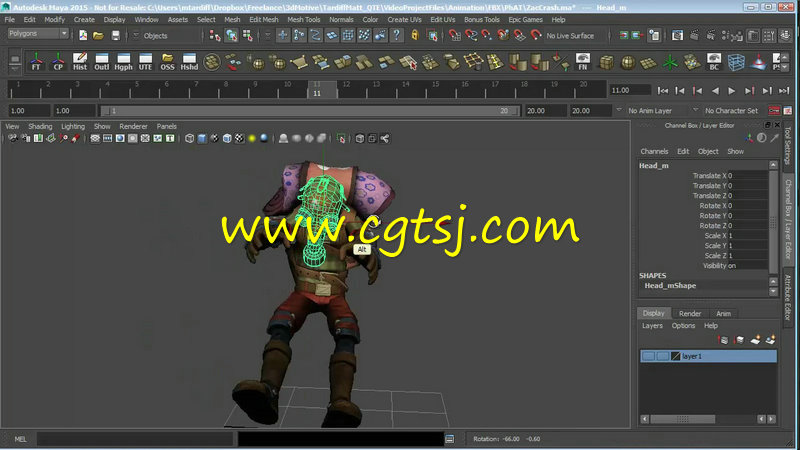
Task: Click the New Scene icon
Action: 83,35
